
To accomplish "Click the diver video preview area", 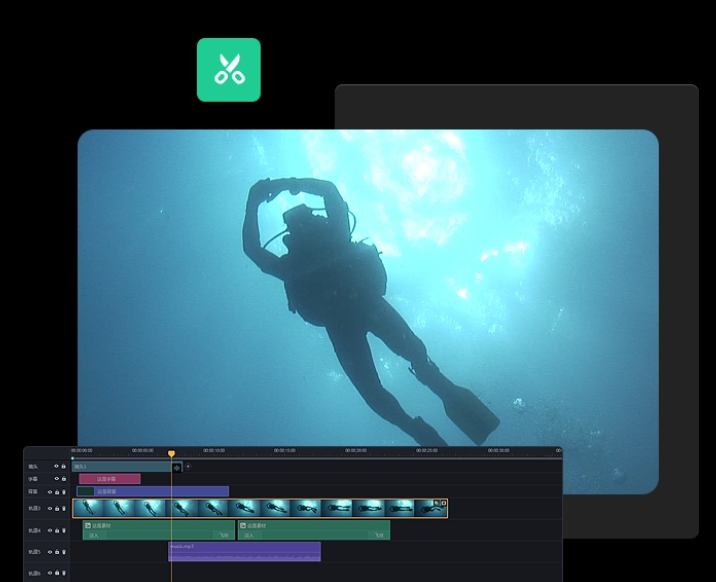I will click(368, 290).
